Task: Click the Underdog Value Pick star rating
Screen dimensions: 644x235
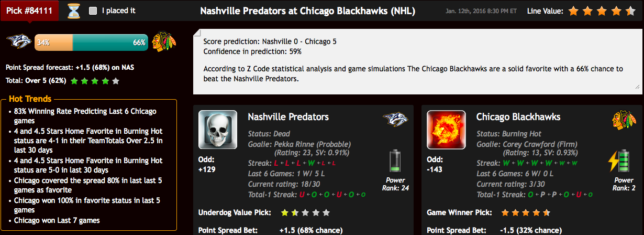Action: (x=306, y=213)
